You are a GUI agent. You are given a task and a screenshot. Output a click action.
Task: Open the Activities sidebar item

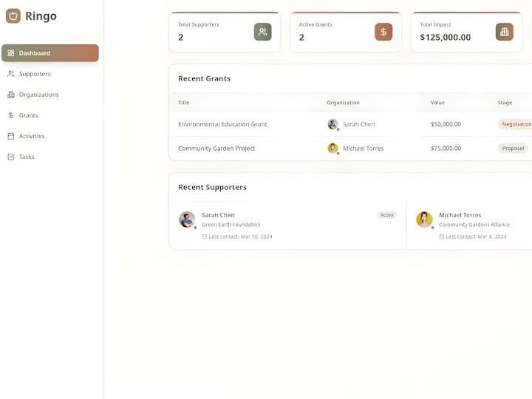pyautogui.click(x=50, y=136)
